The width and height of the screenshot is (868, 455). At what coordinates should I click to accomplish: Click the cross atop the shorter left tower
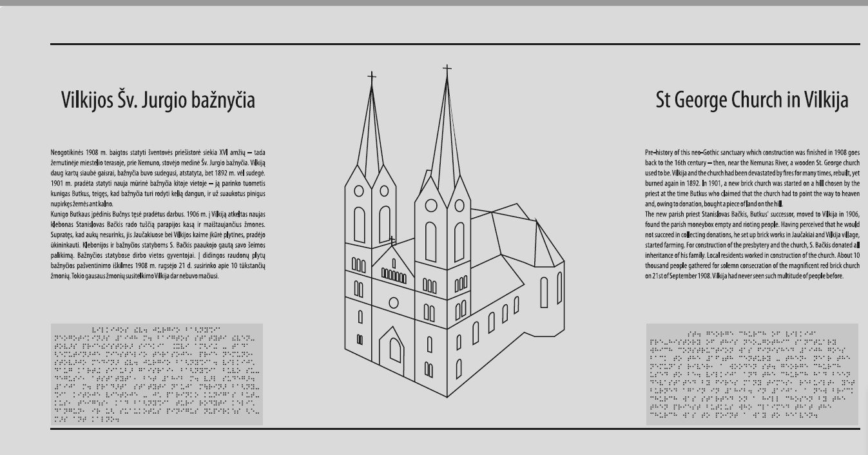coord(372,77)
